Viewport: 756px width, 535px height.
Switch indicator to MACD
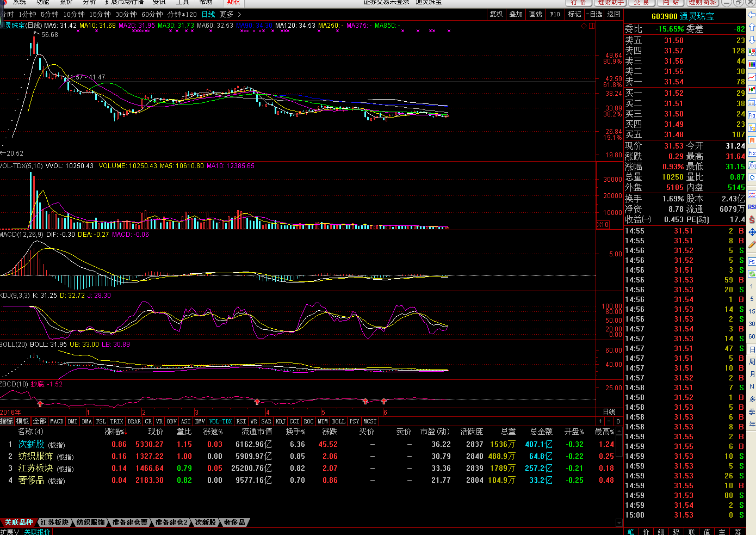pyautogui.click(x=57, y=421)
